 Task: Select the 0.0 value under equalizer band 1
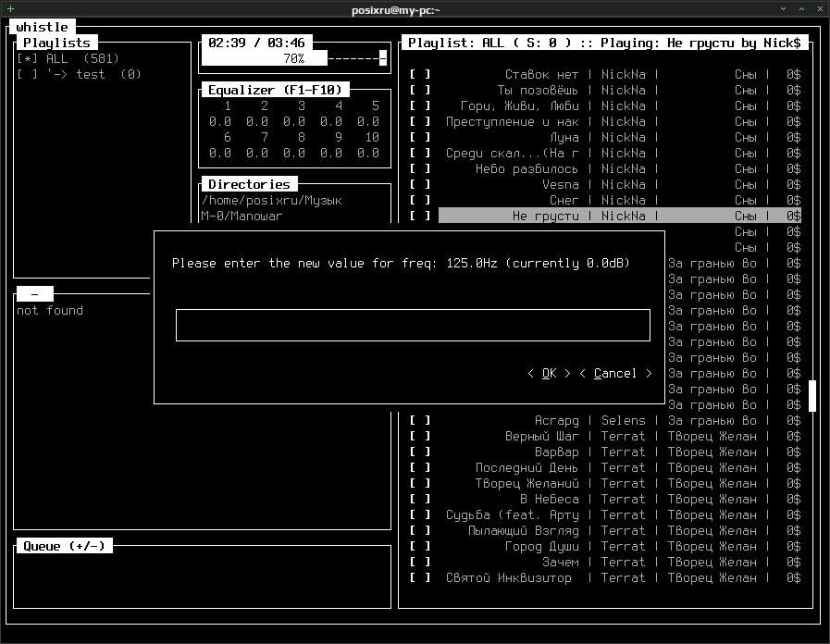(219, 122)
